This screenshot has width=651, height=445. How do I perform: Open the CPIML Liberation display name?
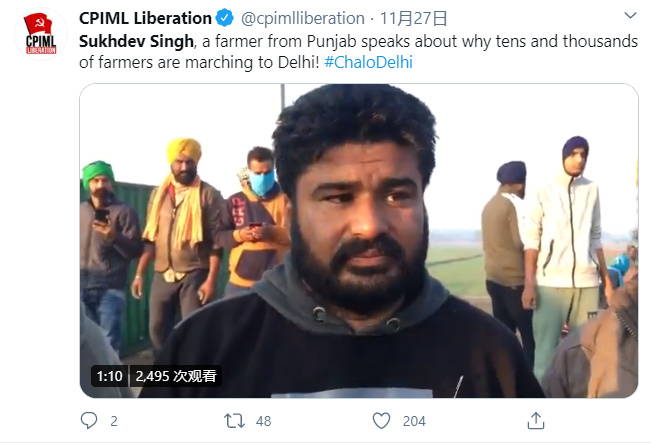tap(145, 18)
